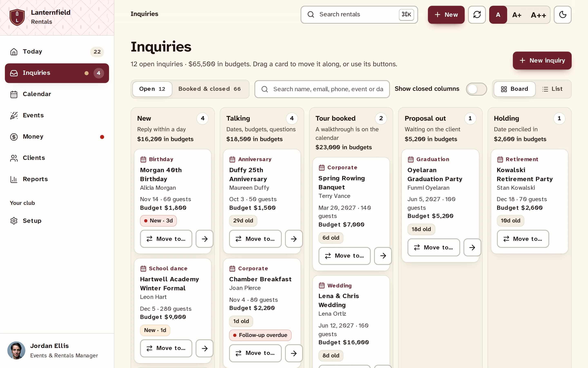The width and height of the screenshot is (588, 368).
Task: Open Reports in the sidebar
Action: [57, 179]
